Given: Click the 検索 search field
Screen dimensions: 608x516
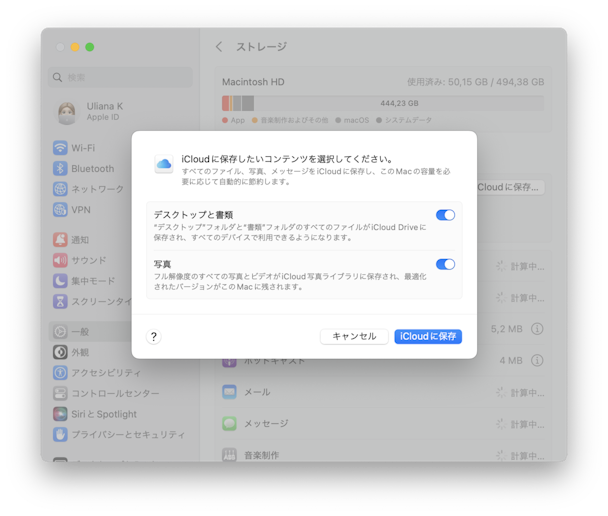Looking at the screenshot, I should tap(120, 77).
